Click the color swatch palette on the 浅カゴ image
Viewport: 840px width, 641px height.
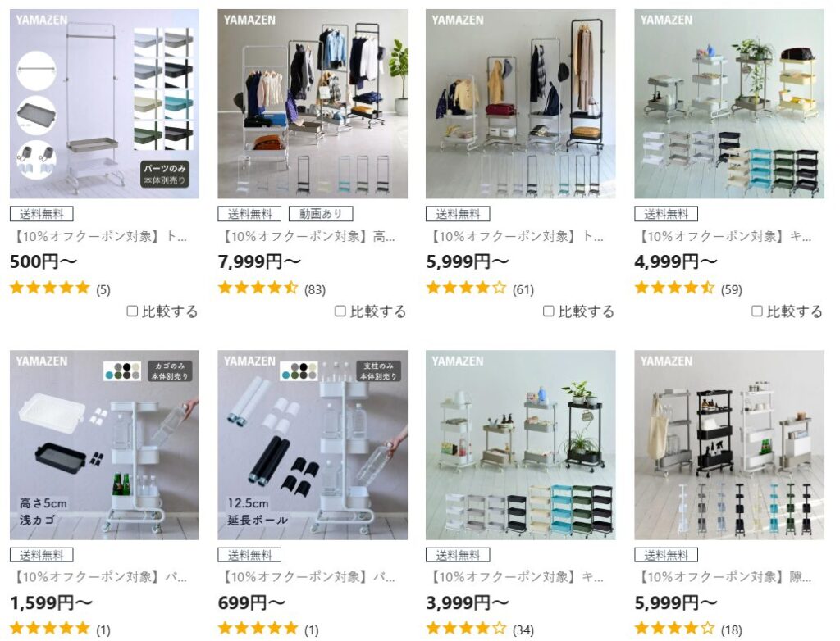[123, 371]
